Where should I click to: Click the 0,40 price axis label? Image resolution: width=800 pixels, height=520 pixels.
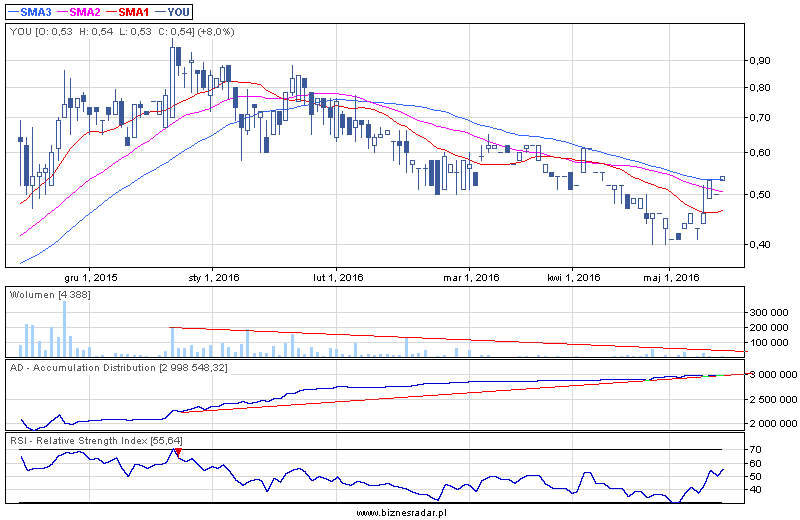point(760,244)
